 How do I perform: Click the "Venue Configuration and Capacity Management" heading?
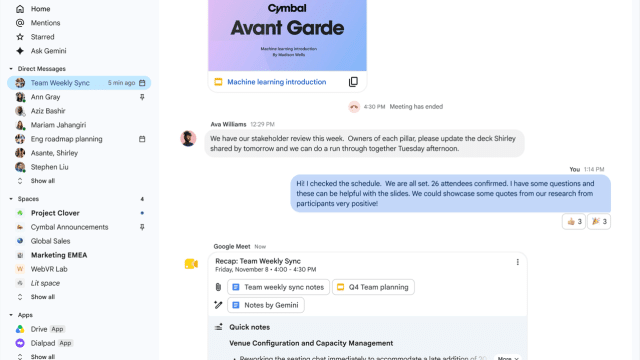pos(311,343)
